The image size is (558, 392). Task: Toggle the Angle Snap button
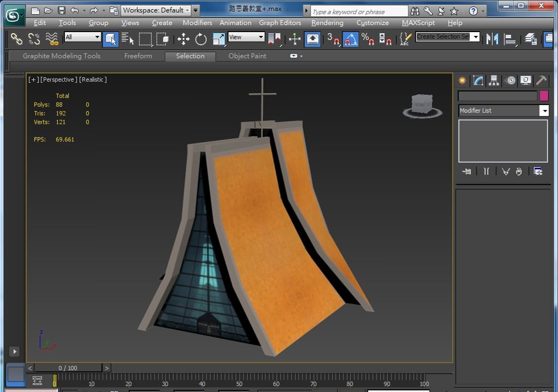pyautogui.click(x=350, y=39)
